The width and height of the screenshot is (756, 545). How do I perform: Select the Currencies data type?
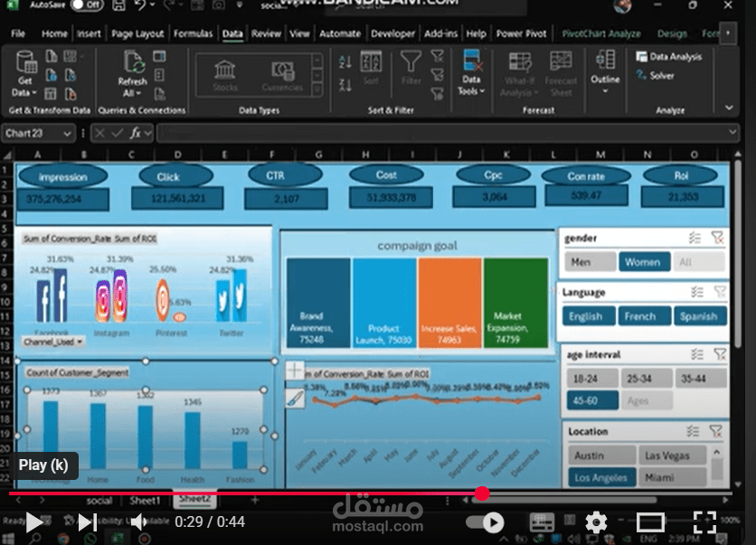coord(282,76)
